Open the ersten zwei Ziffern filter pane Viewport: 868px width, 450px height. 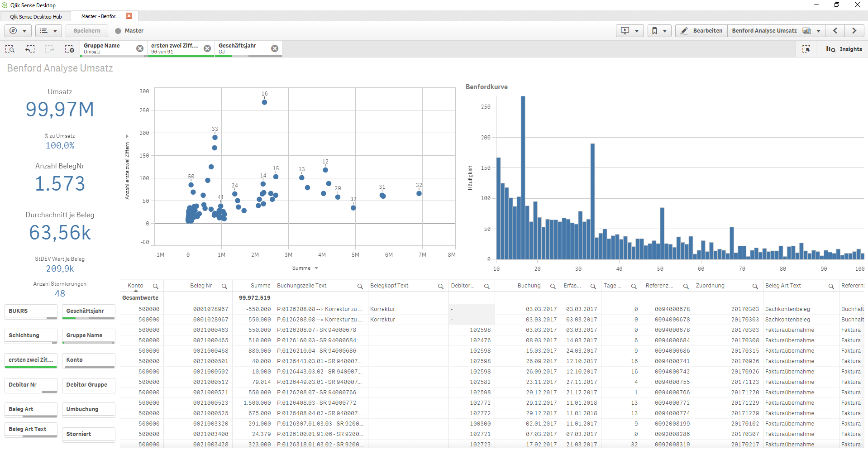(31, 360)
